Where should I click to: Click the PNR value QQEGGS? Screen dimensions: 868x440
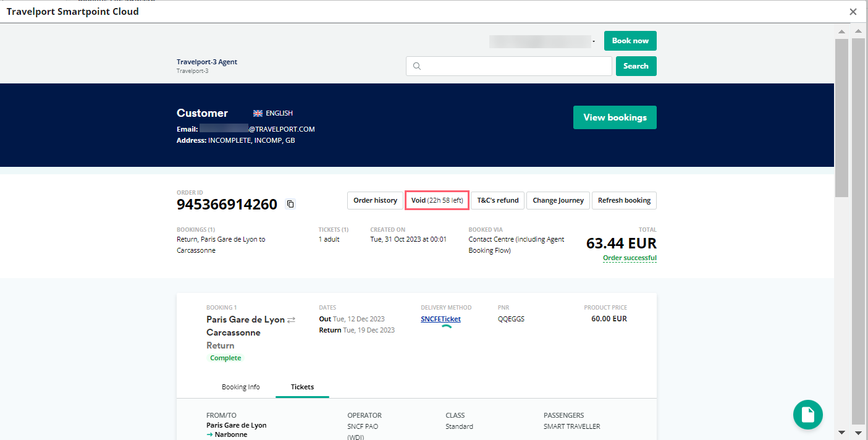(511, 319)
